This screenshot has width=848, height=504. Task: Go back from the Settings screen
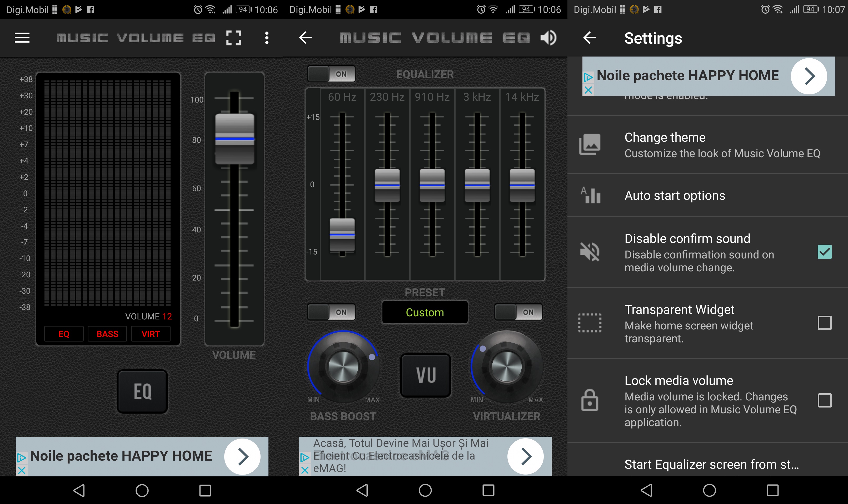(590, 38)
